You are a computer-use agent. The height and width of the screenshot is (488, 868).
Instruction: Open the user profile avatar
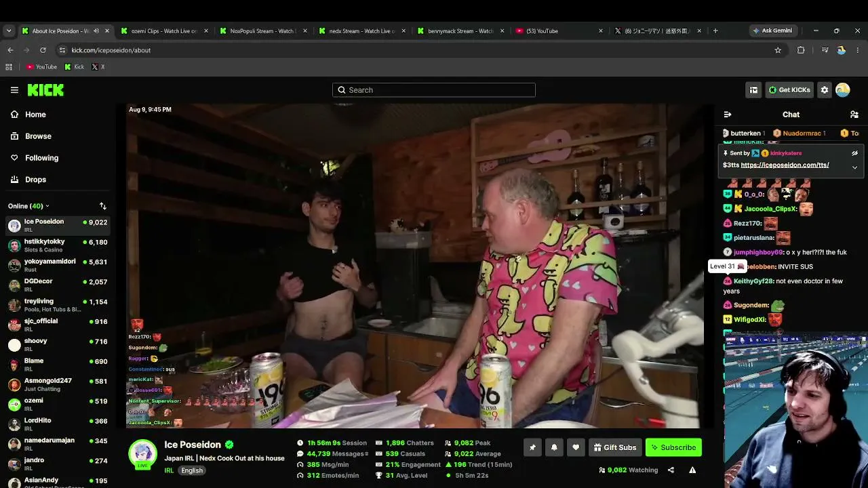(x=843, y=89)
